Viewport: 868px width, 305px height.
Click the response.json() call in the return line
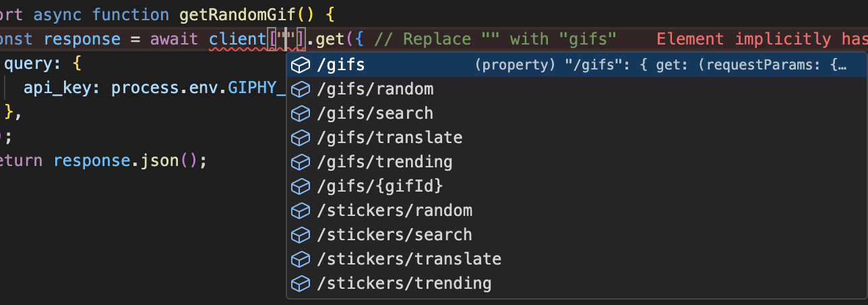click(x=128, y=161)
